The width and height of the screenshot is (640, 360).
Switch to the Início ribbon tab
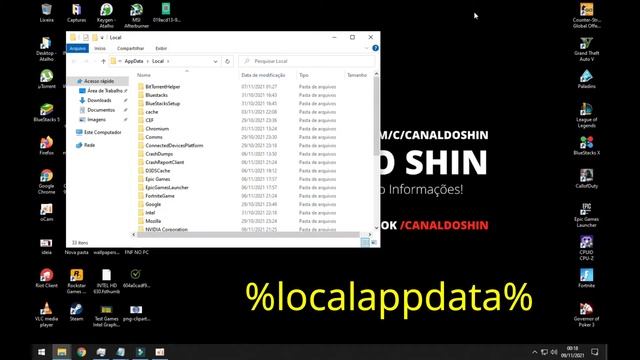(x=100, y=48)
